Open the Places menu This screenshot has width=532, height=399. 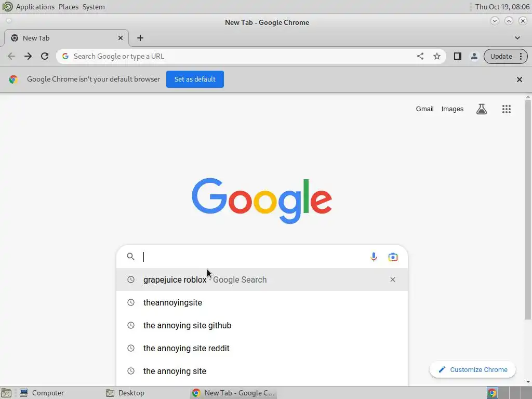68,7
